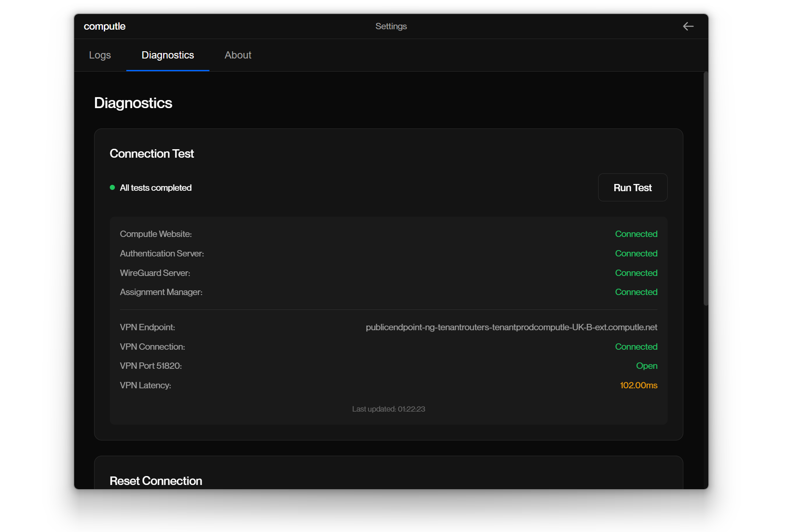Click the "VPN Connection:" label
This screenshot has height=532, width=791.
tap(153, 347)
